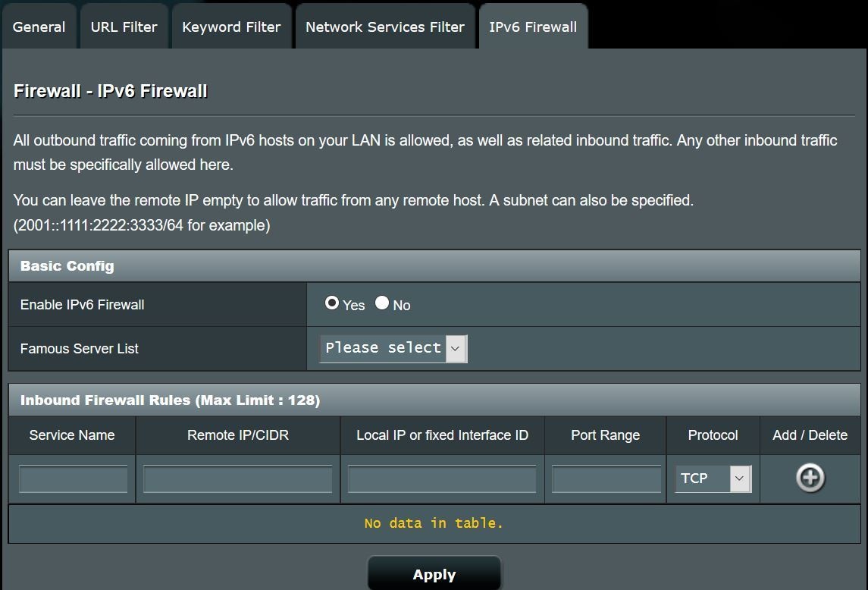This screenshot has height=590, width=868.
Task: Click the Protocol dropdown arrow
Action: [x=739, y=478]
